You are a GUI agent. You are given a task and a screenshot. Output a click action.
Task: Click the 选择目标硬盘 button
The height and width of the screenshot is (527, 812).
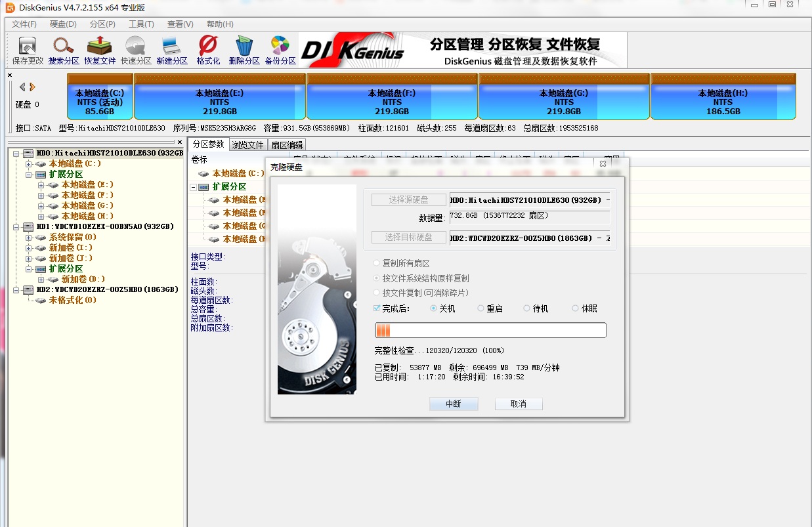[409, 237]
